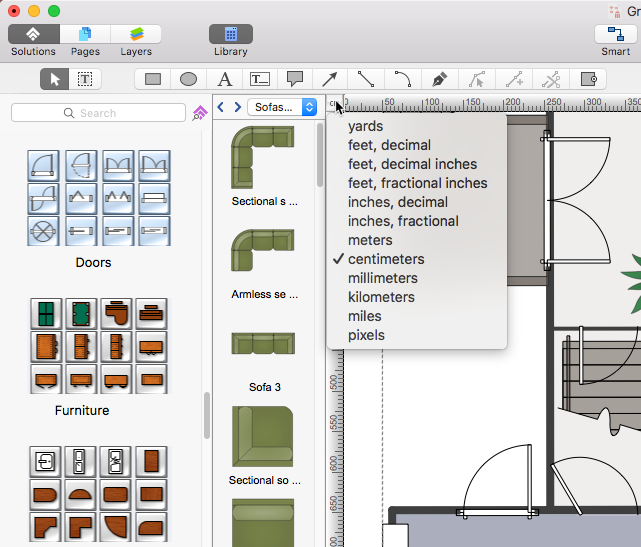The width and height of the screenshot is (641, 547).
Task: Activate the Arc drawing tool
Action: (402, 79)
